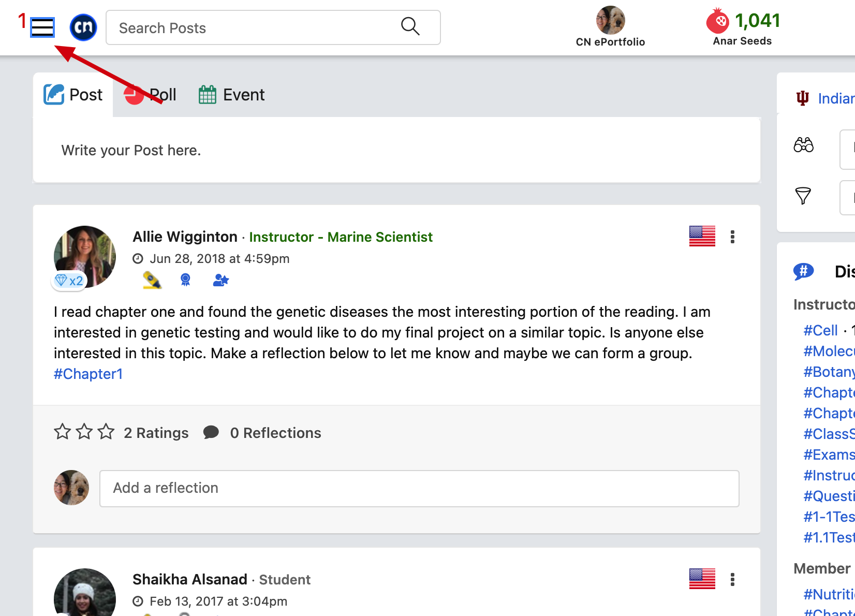The width and height of the screenshot is (855, 616).
Task: Click the Instructor - Marine Scientist label
Action: (x=341, y=237)
